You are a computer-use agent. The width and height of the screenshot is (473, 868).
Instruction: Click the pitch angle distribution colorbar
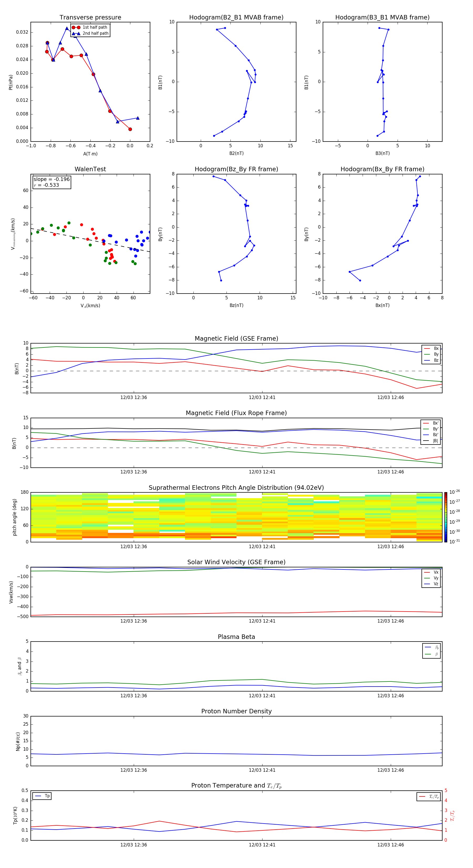click(x=446, y=517)
